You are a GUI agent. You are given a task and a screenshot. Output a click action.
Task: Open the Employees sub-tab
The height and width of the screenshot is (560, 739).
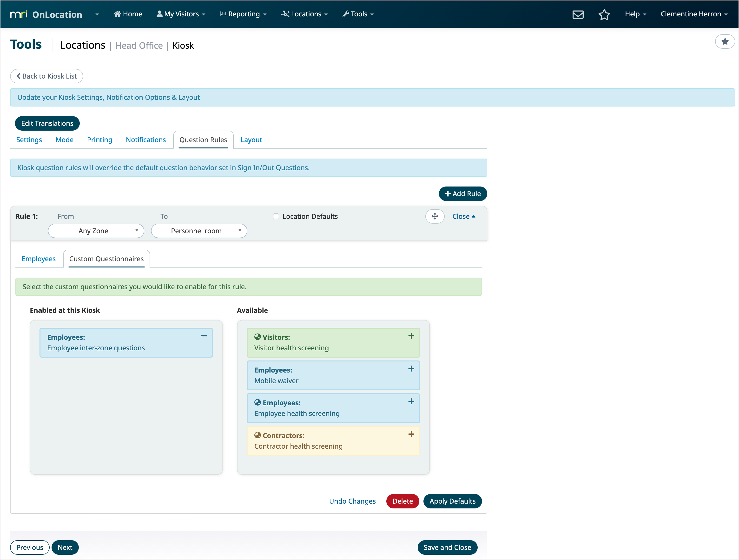pos(39,259)
